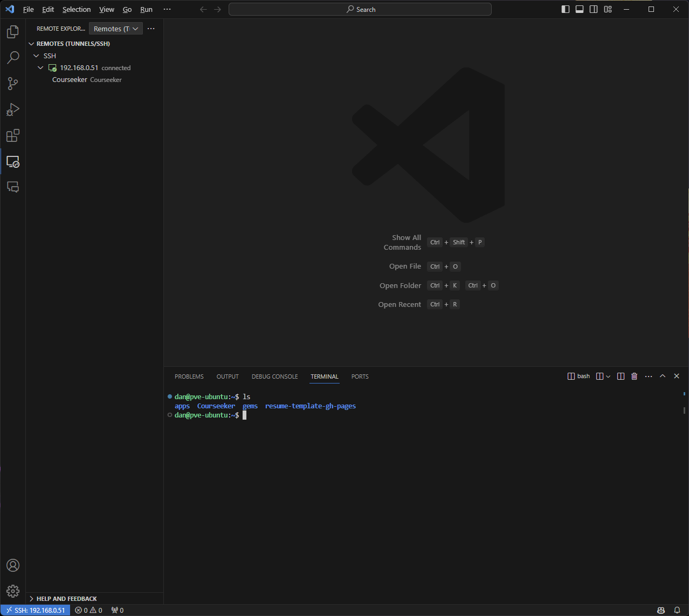
Task: Open the Edit menu
Action: (48, 9)
